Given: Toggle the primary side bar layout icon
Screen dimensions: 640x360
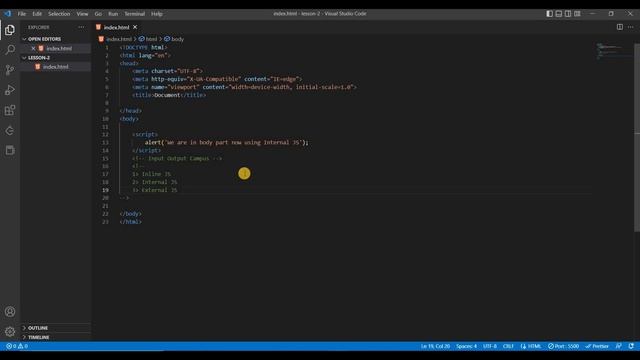Looking at the screenshot, I should click(549, 13).
